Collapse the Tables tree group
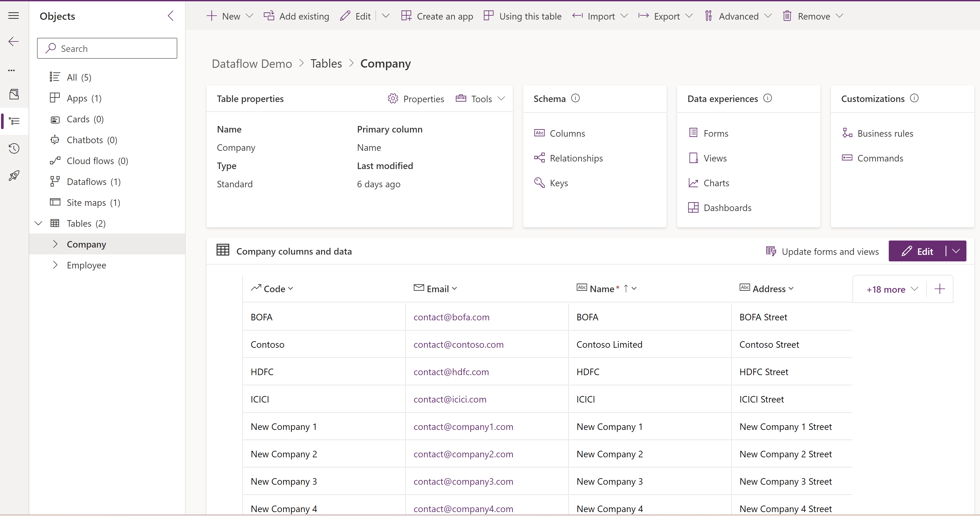Image resolution: width=980 pixels, height=516 pixels. (38, 223)
